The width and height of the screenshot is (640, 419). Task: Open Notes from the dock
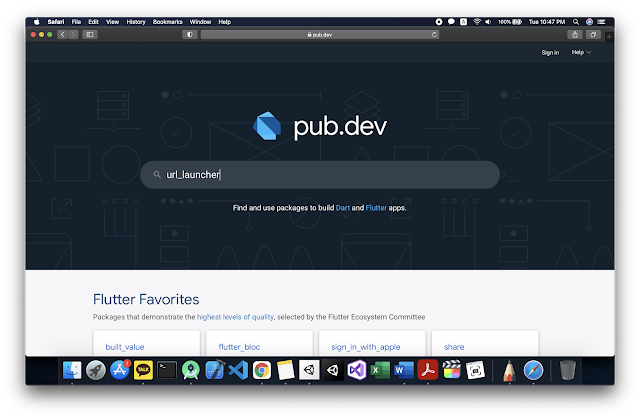[x=285, y=370]
